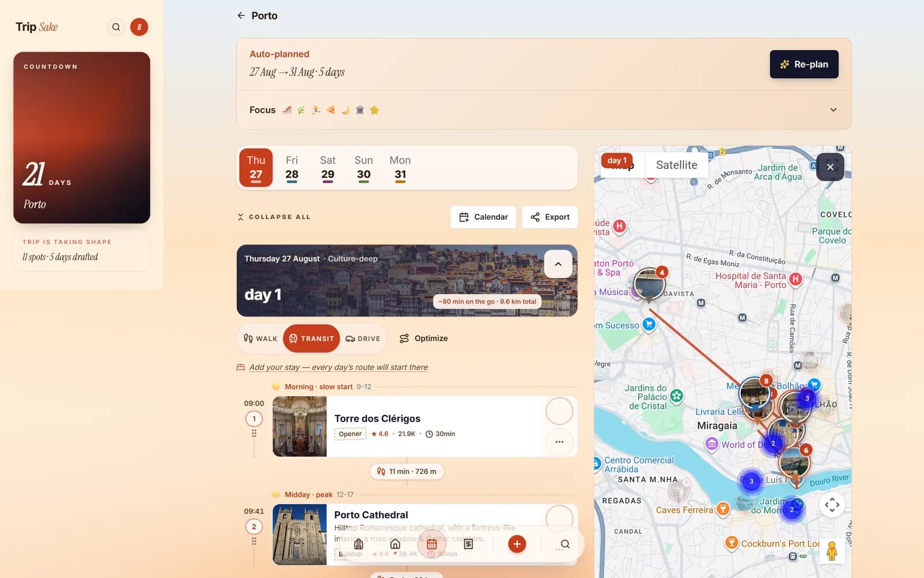The height and width of the screenshot is (578, 924).
Task: Open the budget receipt icon in bottom bar
Action: pyautogui.click(x=468, y=544)
